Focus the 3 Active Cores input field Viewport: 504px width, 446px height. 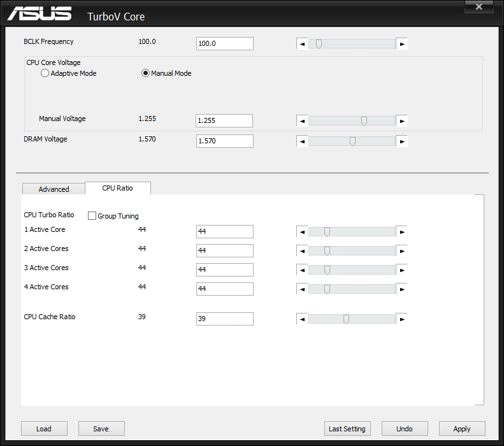click(225, 270)
